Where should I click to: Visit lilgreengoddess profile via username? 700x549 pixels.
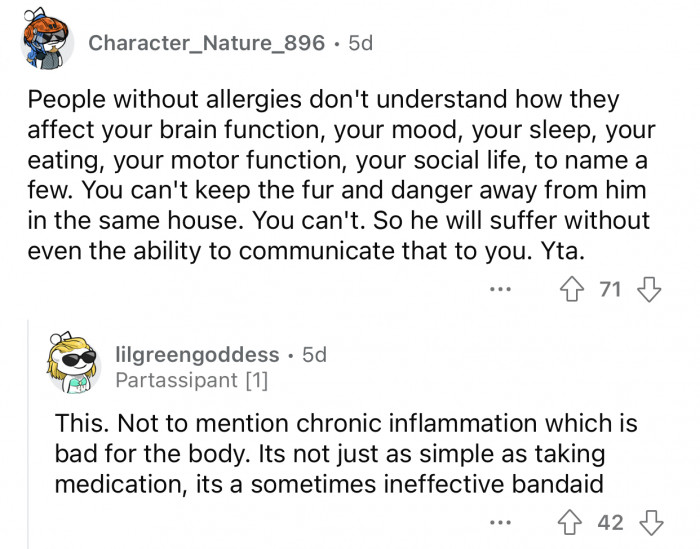(x=197, y=355)
